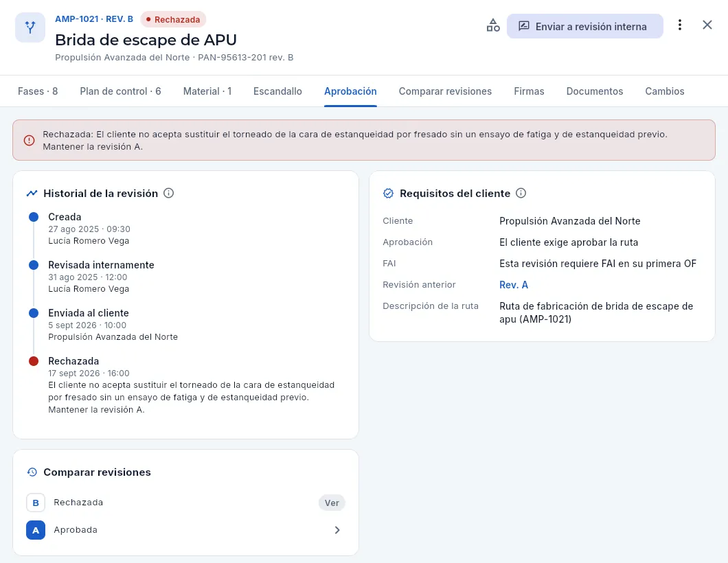
Task: Click the info icon next to Requisitos del cliente
Action: point(521,193)
